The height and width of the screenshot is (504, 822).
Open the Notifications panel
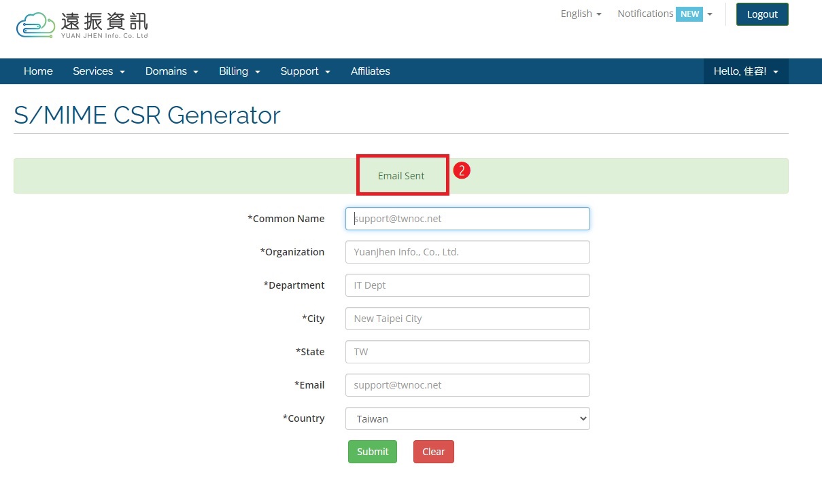point(645,13)
